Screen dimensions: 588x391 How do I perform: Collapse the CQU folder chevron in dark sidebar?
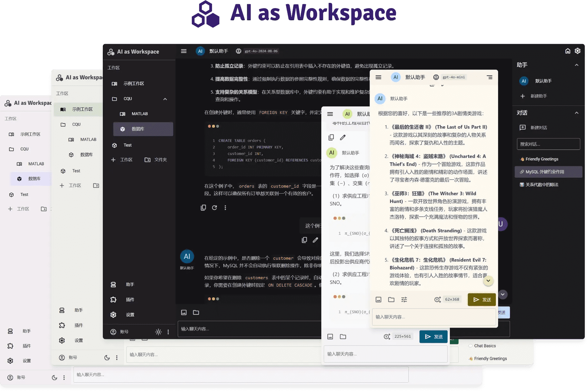click(165, 99)
